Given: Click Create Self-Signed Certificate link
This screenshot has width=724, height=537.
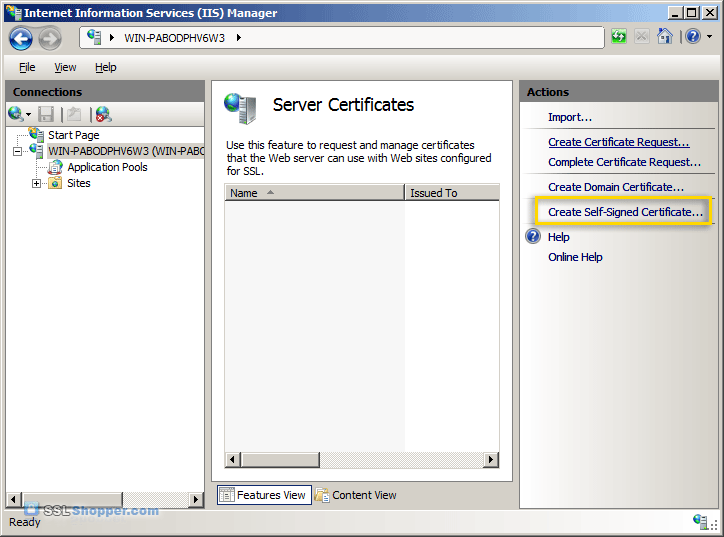Looking at the screenshot, I should pos(625,212).
